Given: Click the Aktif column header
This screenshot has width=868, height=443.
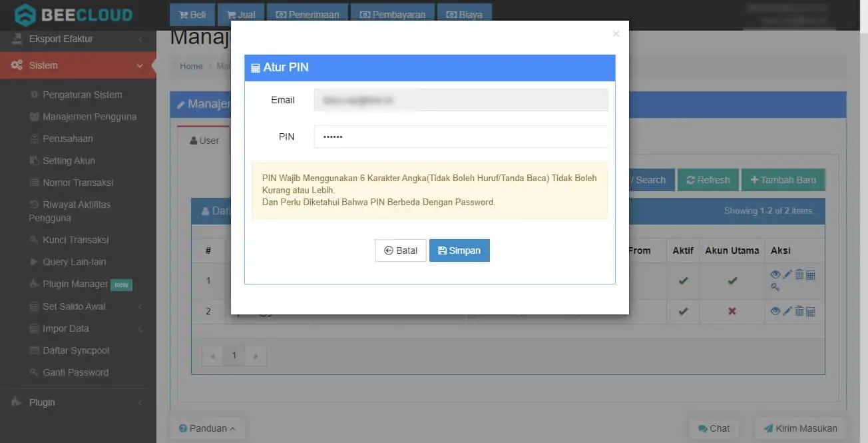Looking at the screenshot, I should point(683,250).
